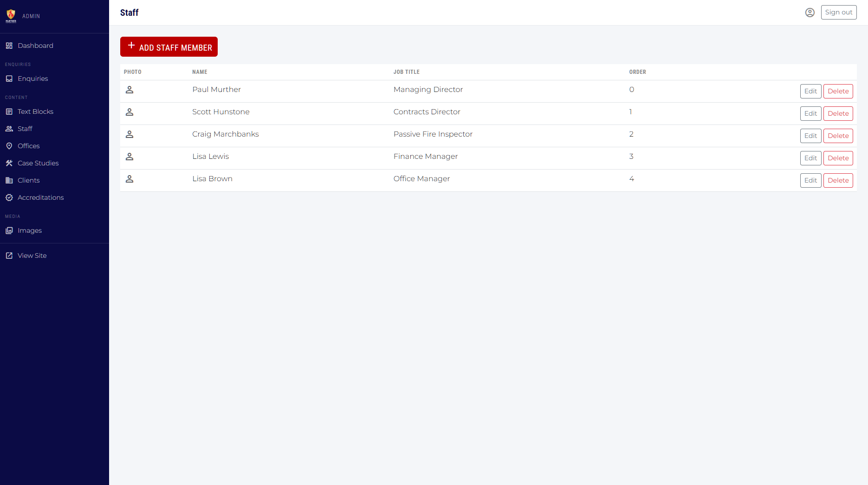Image resolution: width=868 pixels, height=485 pixels.
Task: Click Lisa Lewis's order number
Action: pos(631,157)
